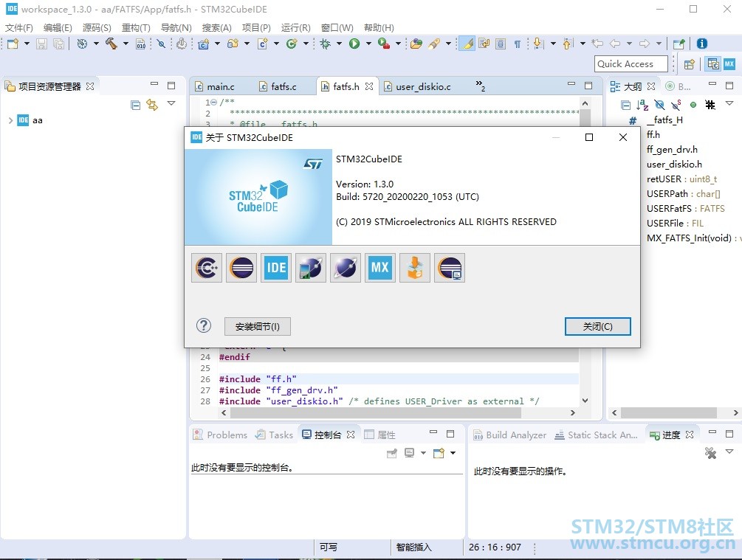Open the Build hammer dropdown arrow
This screenshot has height=560, width=742.
click(126, 44)
